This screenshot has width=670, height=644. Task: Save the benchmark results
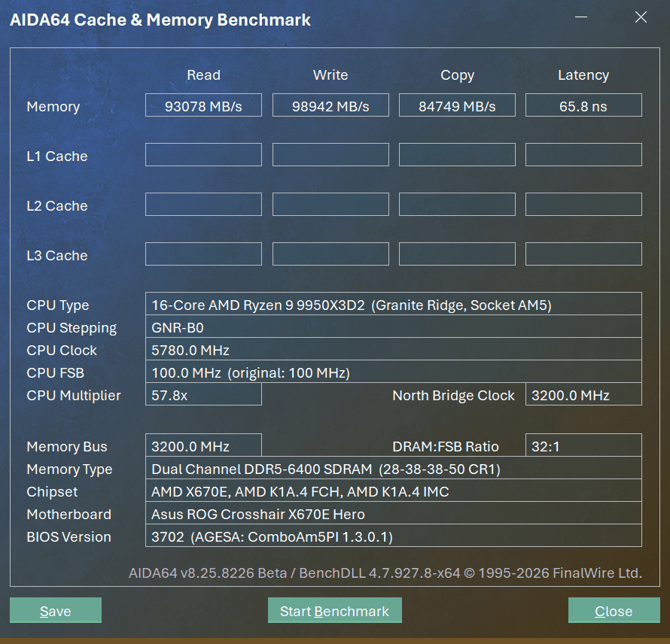(x=55, y=610)
